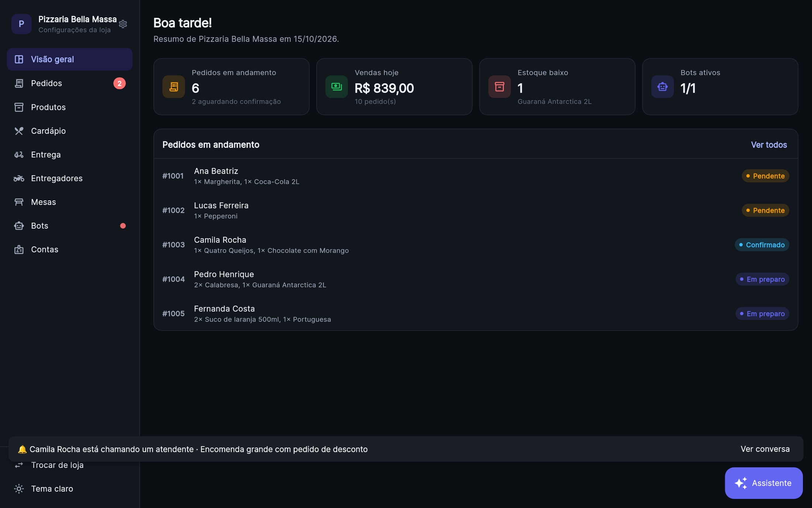Click Em preparo status on order #1004
The width and height of the screenshot is (812, 508).
pyautogui.click(x=762, y=279)
